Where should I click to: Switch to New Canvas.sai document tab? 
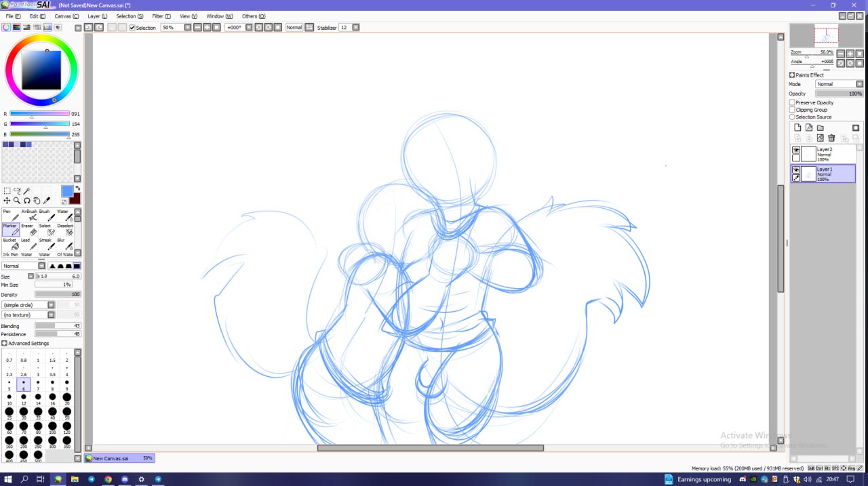tap(119, 458)
